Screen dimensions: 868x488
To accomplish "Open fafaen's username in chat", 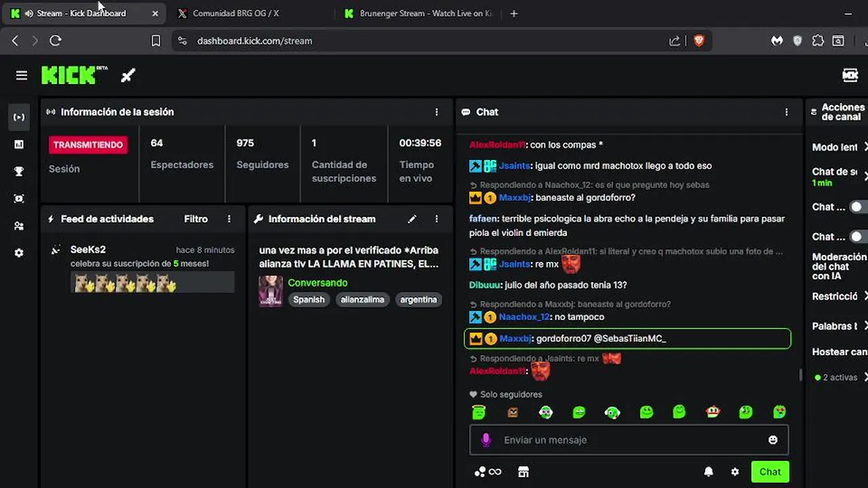I will (x=484, y=219).
